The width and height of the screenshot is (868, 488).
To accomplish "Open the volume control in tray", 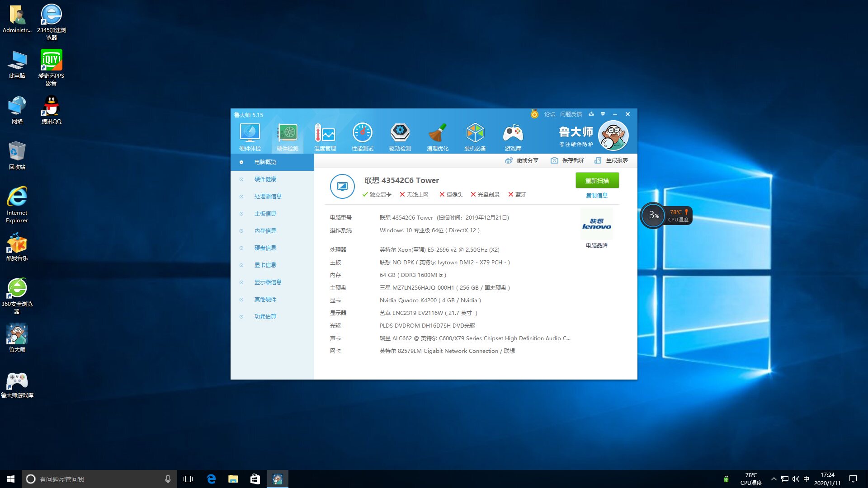I will click(796, 479).
